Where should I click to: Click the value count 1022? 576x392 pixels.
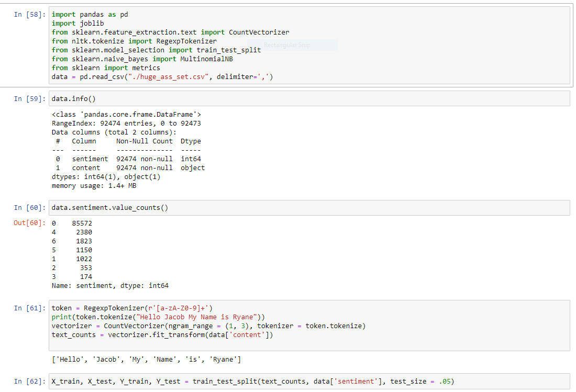coord(84,259)
